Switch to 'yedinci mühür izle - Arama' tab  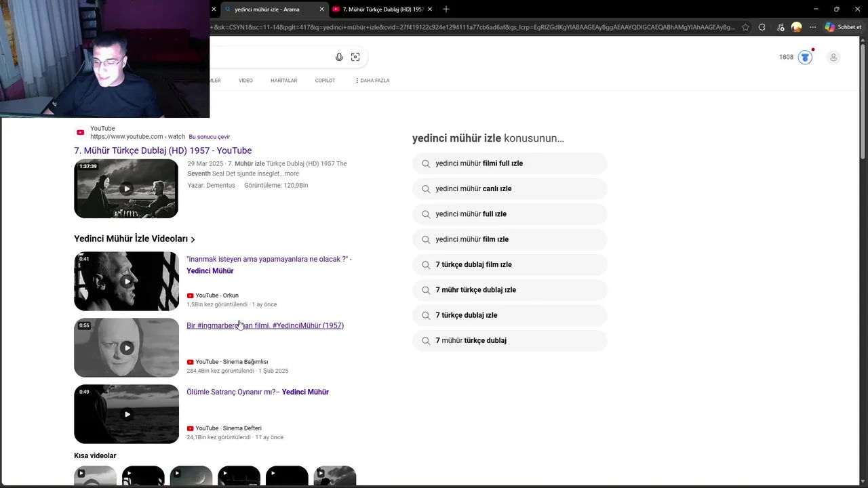pyautogui.click(x=275, y=9)
